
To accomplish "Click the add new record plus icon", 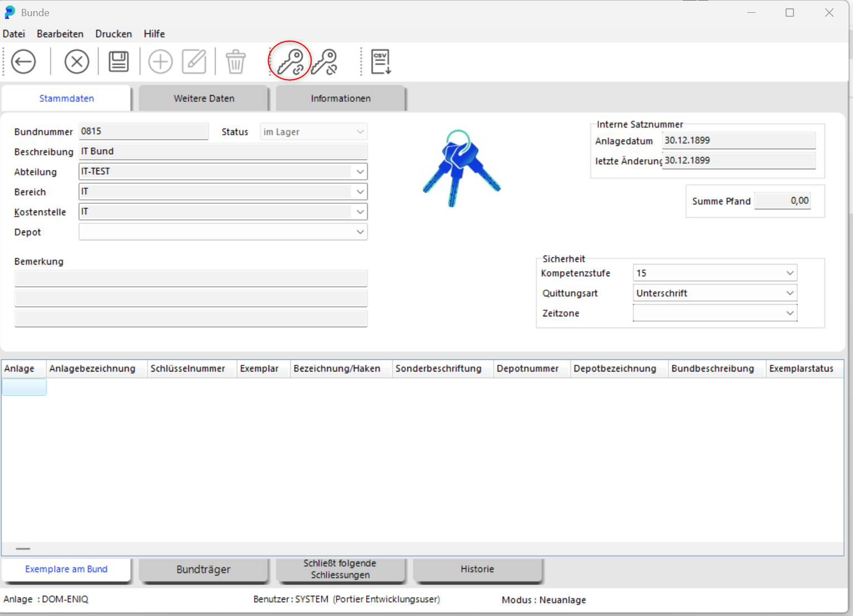I will [x=160, y=61].
